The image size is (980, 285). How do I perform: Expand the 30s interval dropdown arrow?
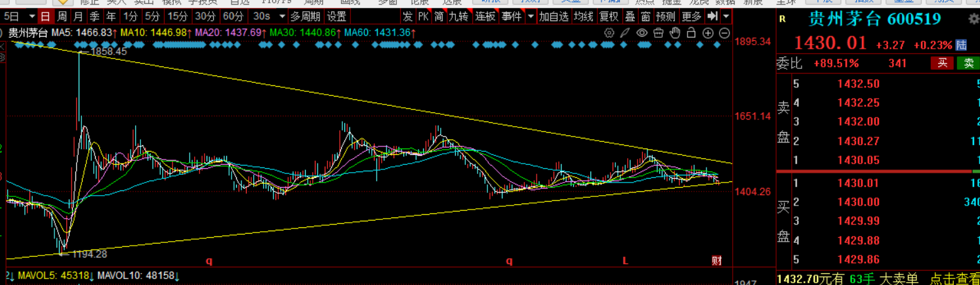click(283, 16)
